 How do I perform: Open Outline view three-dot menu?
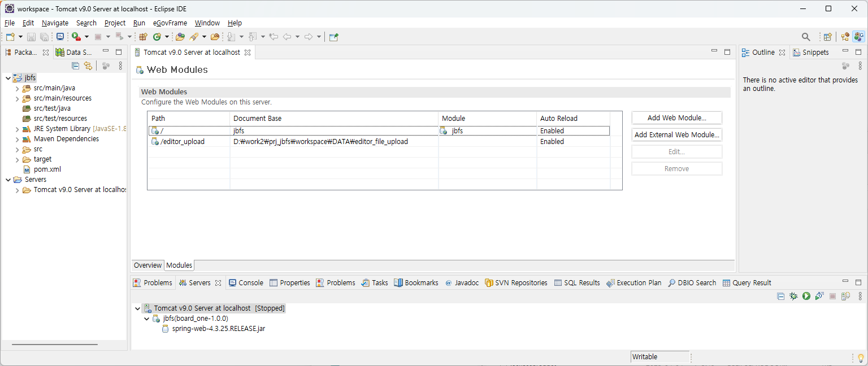(x=860, y=66)
